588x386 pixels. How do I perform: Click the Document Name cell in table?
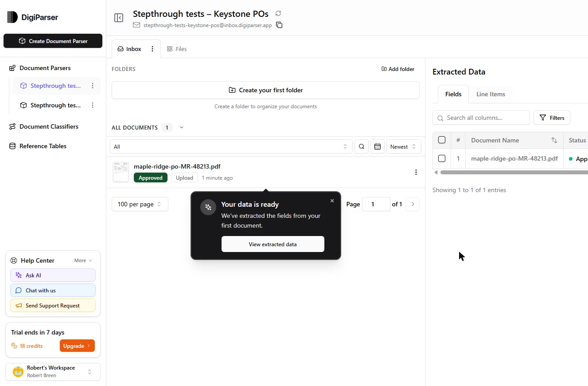tap(514, 158)
